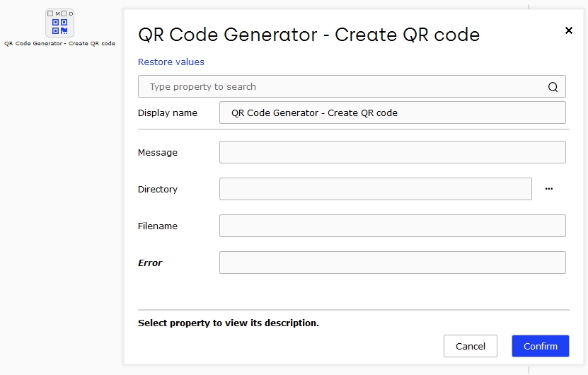Open the Directory browse ellipsis button
This screenshot has width=588, height=375.
tap(549, 189)
